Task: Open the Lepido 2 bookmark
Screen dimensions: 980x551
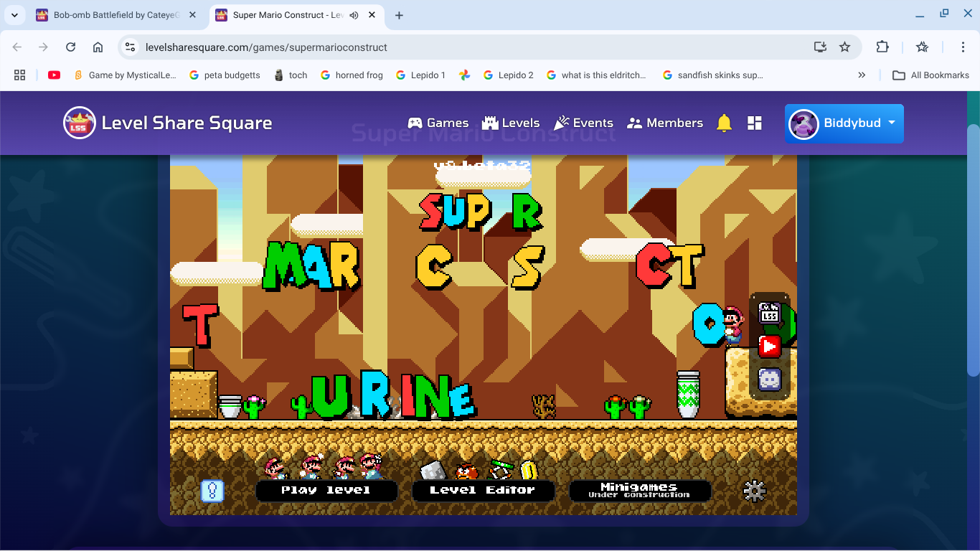Action: (x=509, y=75)
